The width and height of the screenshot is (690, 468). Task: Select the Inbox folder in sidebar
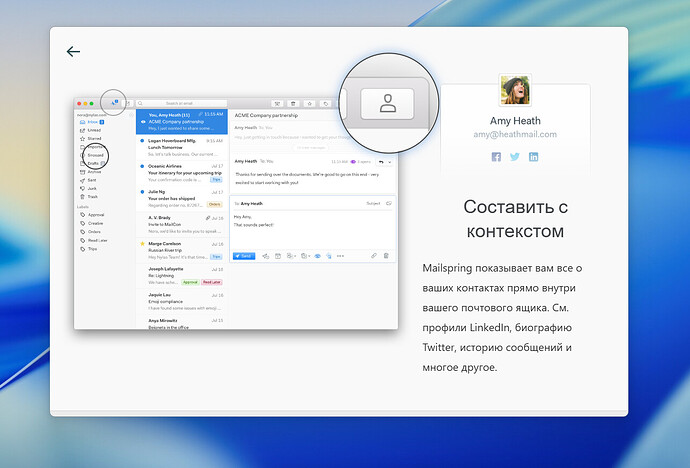92,122
